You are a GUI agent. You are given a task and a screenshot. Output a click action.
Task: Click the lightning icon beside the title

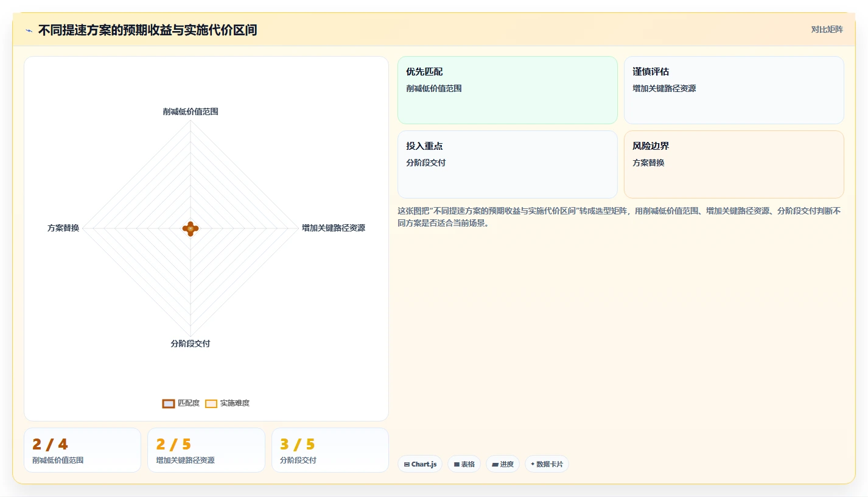coord(29,30)
